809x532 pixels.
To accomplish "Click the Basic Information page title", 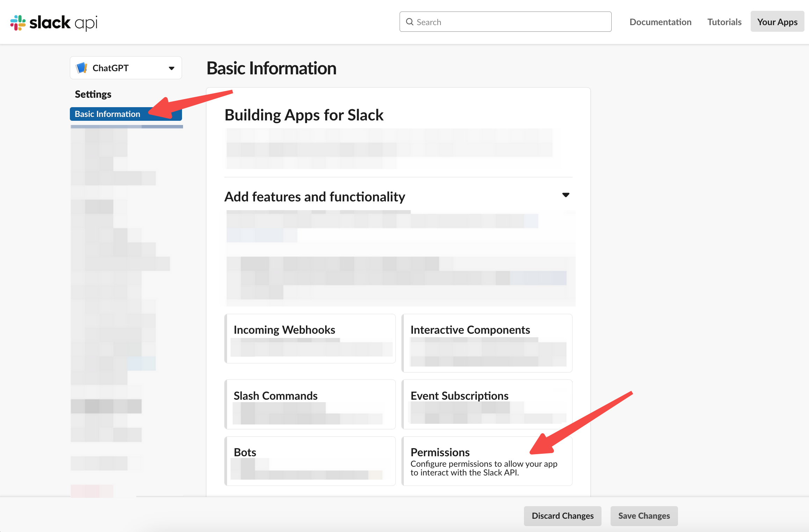I will point(271,68).
